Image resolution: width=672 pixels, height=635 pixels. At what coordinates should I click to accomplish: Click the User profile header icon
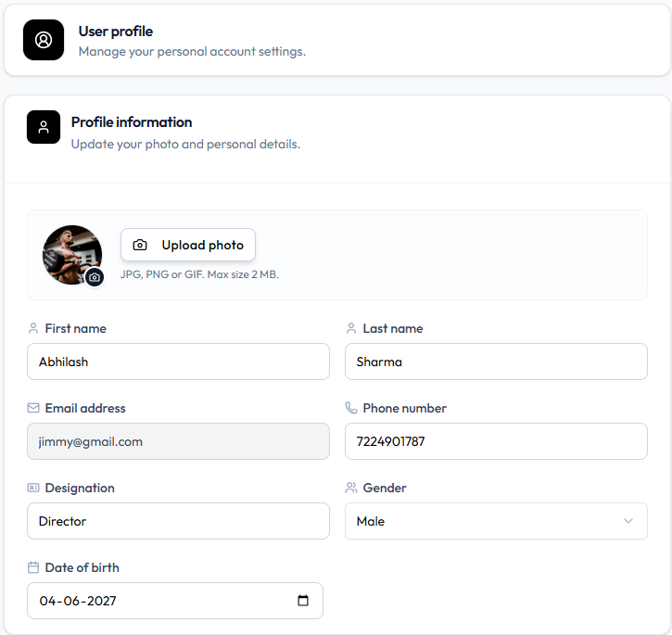(x=44, y=40)
